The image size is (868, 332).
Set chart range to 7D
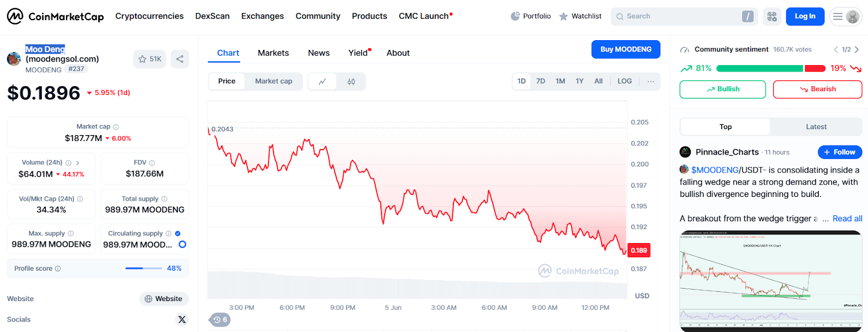tap(540, 81)
